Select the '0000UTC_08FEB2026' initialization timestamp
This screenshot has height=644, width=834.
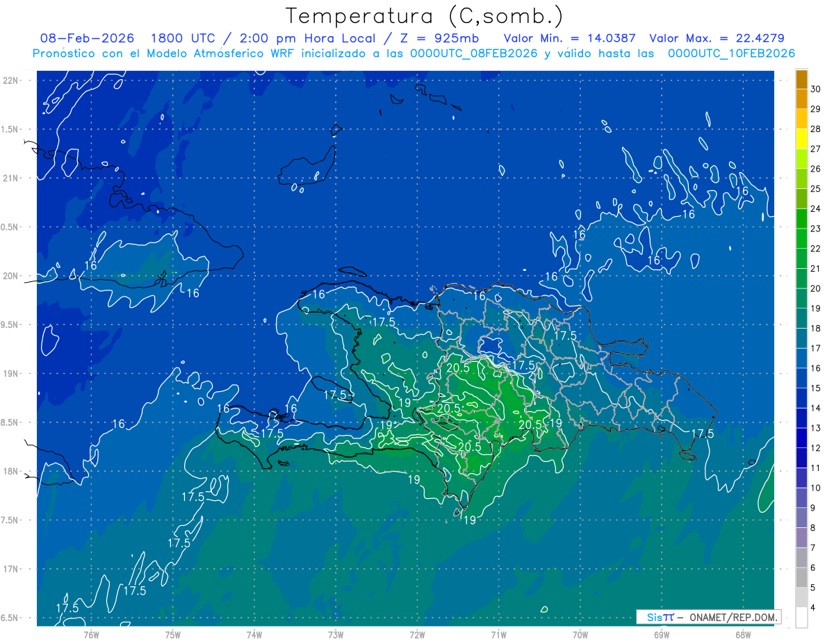474,53
